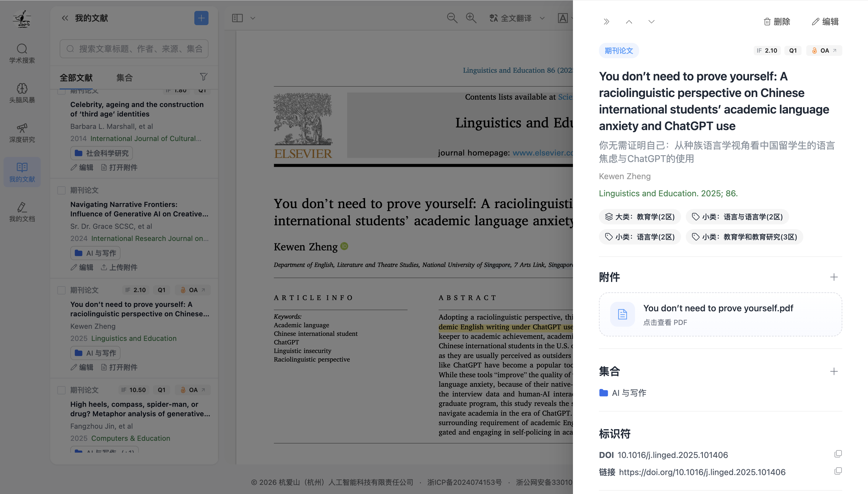Click the 小类：语言学(2区) tag
This screenshot has width=868, height=494.
[x=640, y=237]
